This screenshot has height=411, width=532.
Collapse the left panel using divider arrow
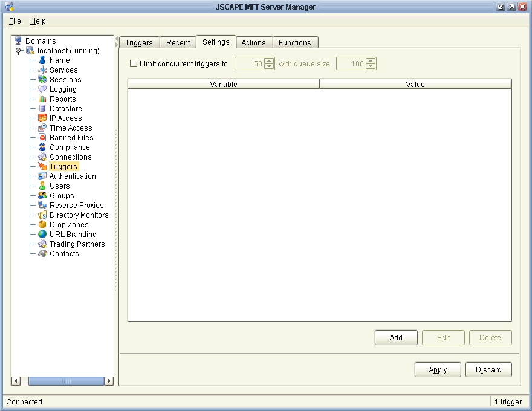[x=117, y=39]
